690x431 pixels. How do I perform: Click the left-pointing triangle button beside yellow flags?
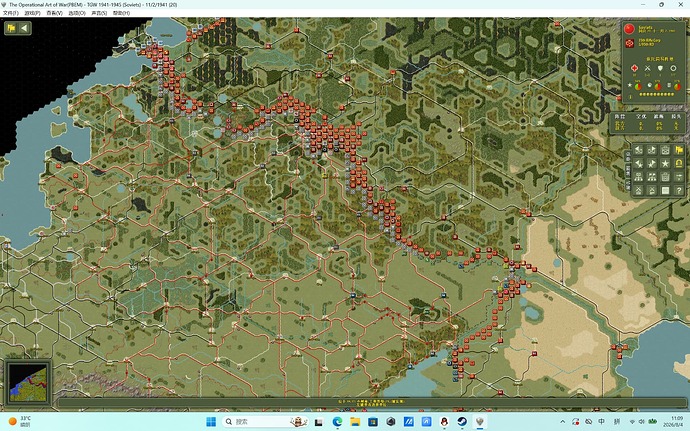pyautogui.click(x=25, y=28)
